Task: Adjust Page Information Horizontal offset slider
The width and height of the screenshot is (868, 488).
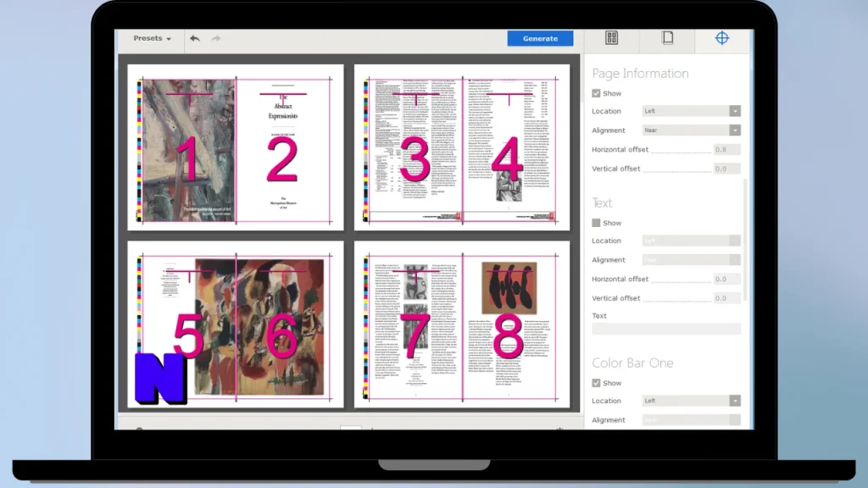Action: (x=682, y=151)
